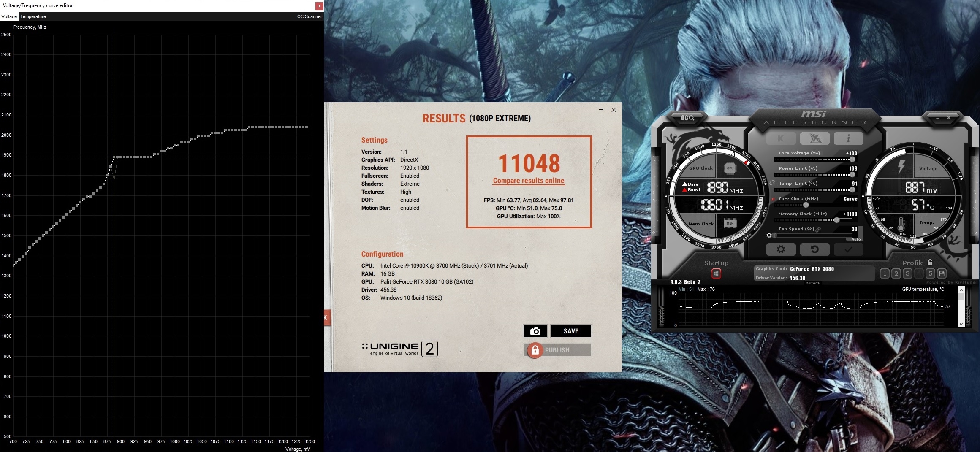Screen dimensions: 980x452
Task: Click the MSI fighter jet logo button
Action: pos(815,138)
